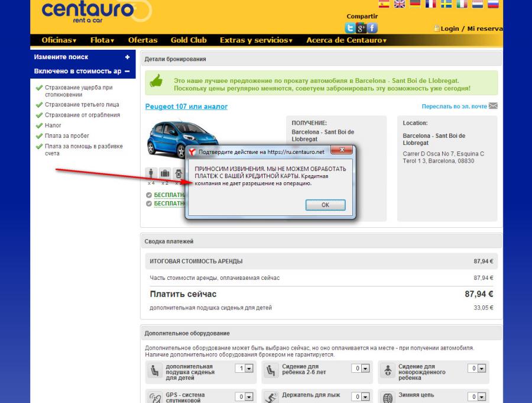
Task: Open the Oficinas menu
Action: pos(59,40)
